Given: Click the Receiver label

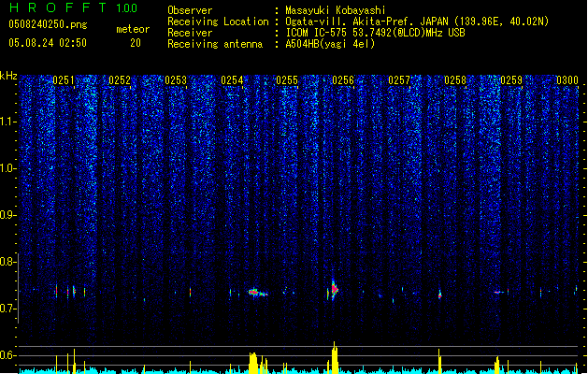Looking at the screenshot, I should pyautogui.click(x=190, y=33).
